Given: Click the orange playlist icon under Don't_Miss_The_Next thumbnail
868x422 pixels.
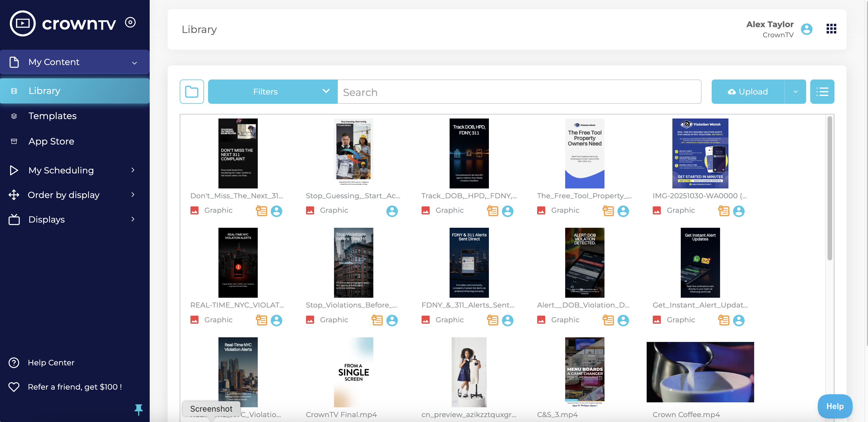Looking at the screenshot, I should (x=261, y=211).
